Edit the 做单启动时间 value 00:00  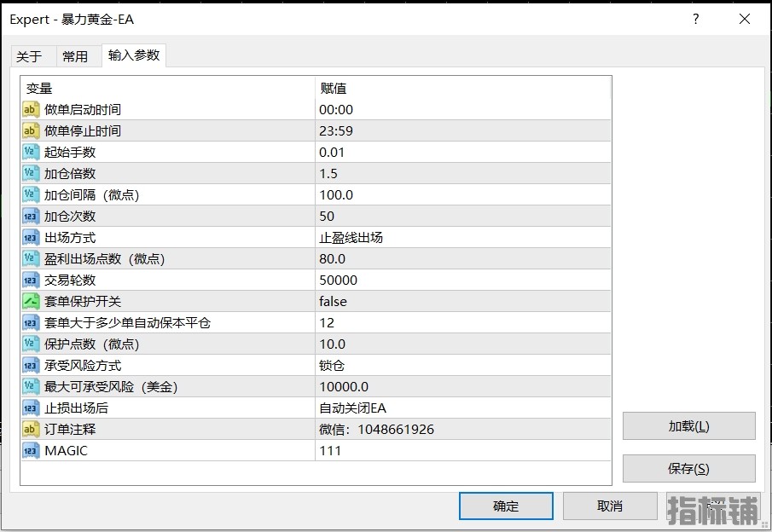(463, 110)
